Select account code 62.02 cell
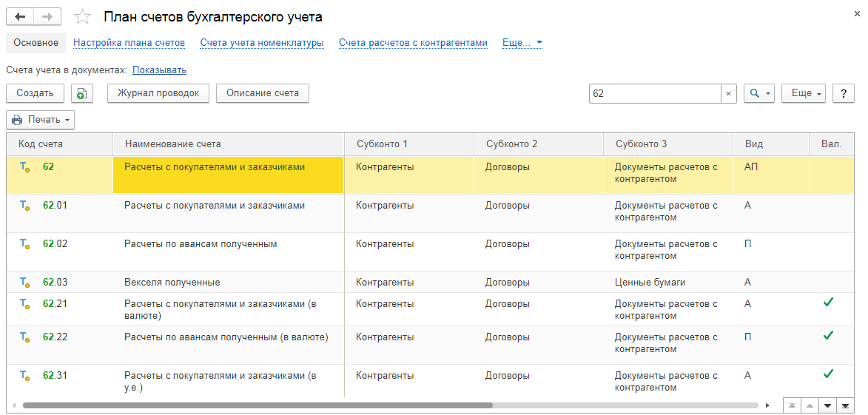Image resolution: width=868 pixels, height=415 pixels. [60, 252]
